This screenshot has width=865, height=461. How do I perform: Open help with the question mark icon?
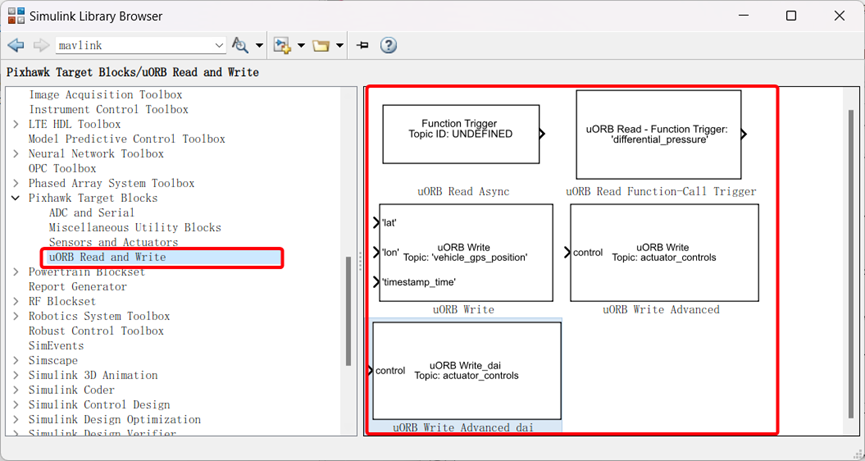(x=388, y=45)
